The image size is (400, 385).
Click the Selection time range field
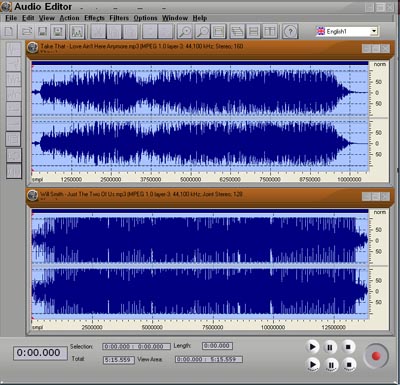click(x=136, y=347)
